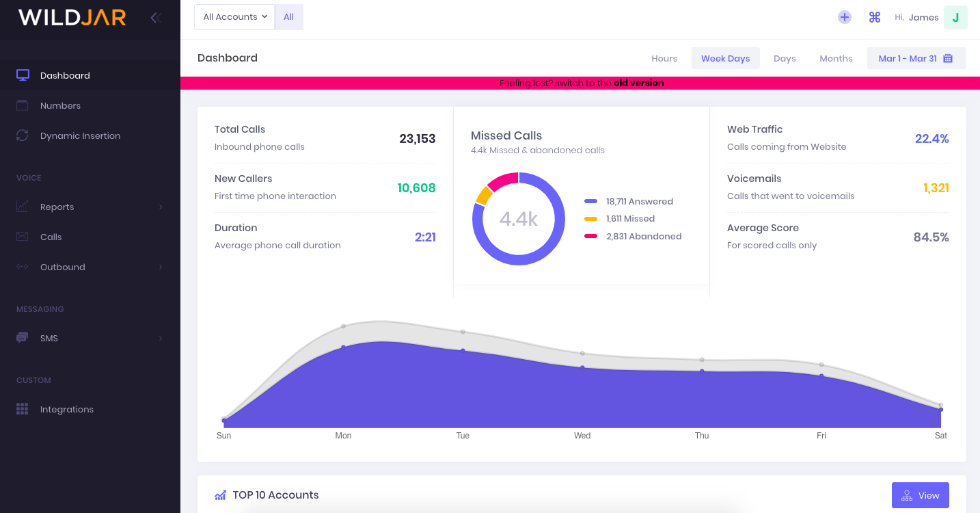The height and width of the screenshot is (513, 980).
Task: Click the New Callers value 10,608
Action: (x=417, y=188)
